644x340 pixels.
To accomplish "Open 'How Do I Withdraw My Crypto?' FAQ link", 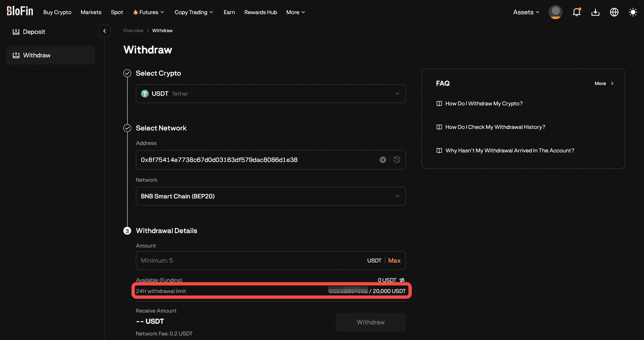I will [x=484, y=103].
